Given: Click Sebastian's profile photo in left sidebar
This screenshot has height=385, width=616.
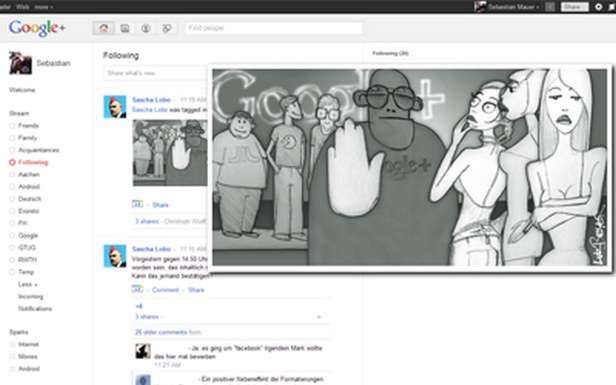Looking at the screenshot, I should point(20,63).
